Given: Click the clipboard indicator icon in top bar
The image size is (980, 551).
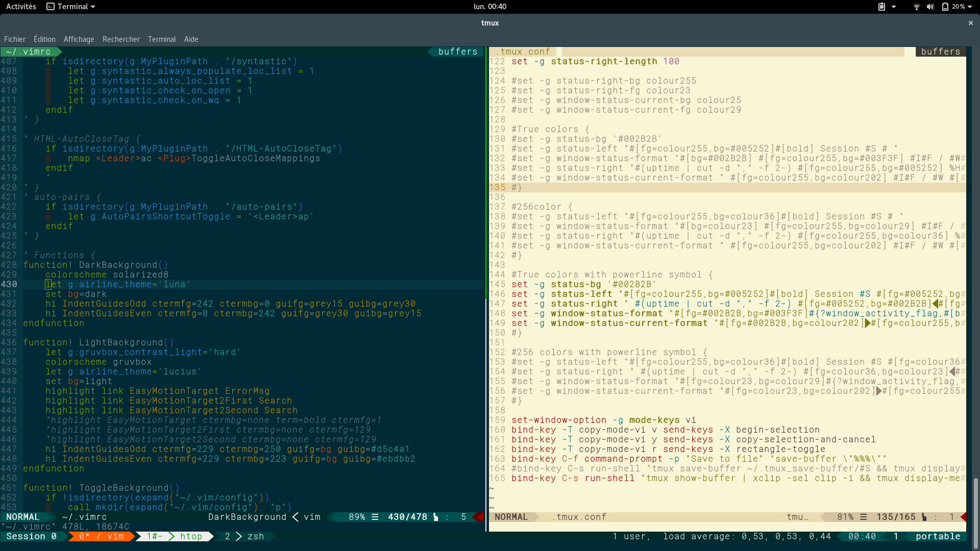Looking at the screenshot, I should pos(881,7).
